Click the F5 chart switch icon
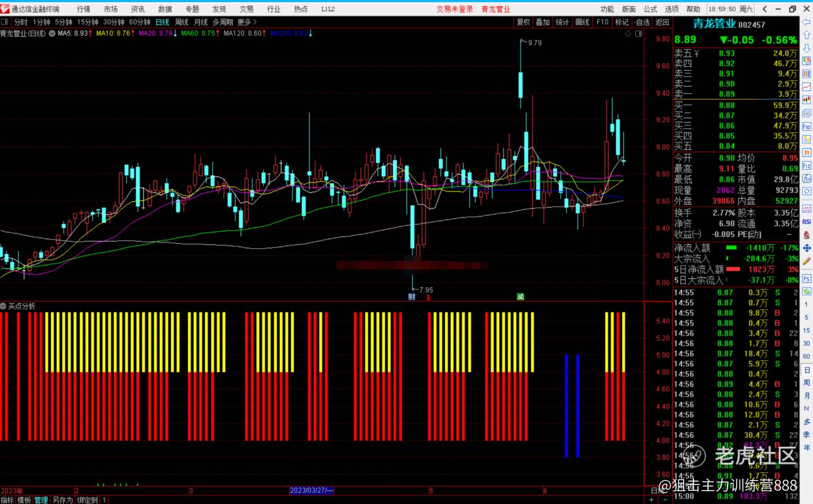 point(807,279)
